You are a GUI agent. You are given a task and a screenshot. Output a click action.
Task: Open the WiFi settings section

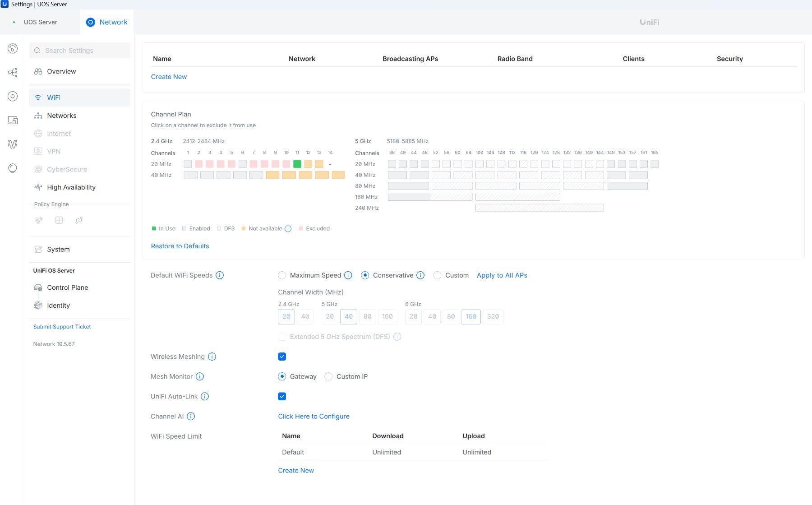(80, 97)
